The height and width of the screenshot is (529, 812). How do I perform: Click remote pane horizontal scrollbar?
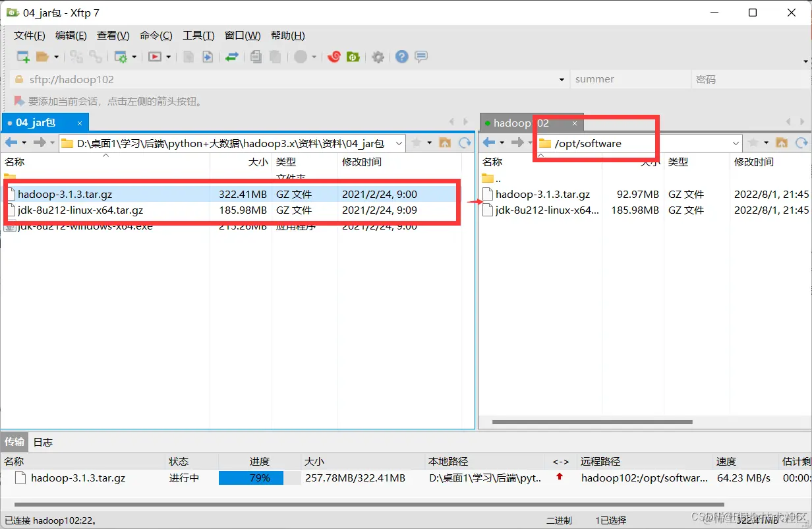(592, 421)
